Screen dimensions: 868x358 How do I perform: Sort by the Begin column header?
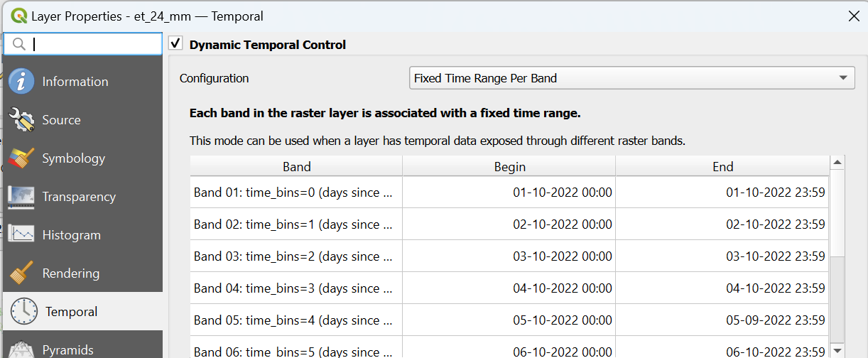click(509, 167)
